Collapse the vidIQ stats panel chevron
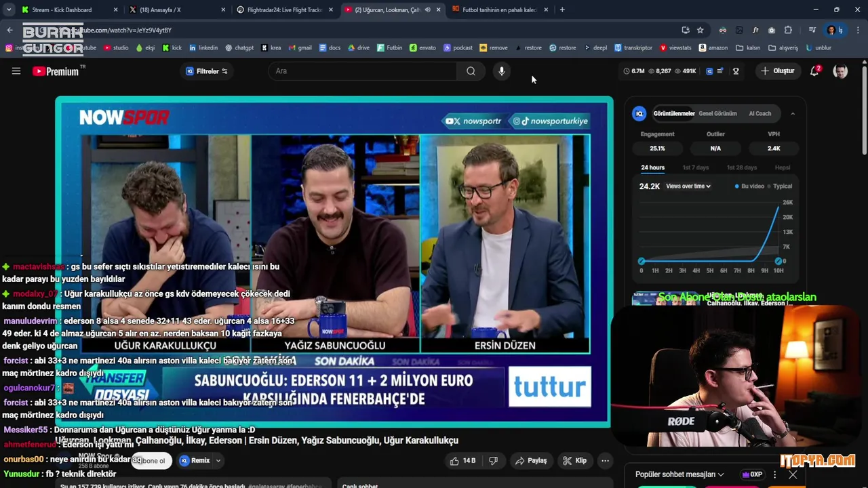Screen dimensions: 868x488 point(793,114)
